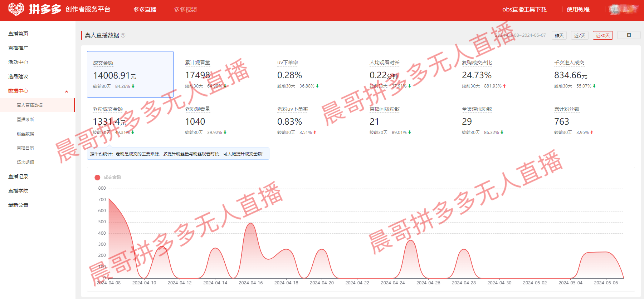The width and height of the screenshot is (644, 299).
Task: Open the 使用教程 link
Action: pos(578,10)
